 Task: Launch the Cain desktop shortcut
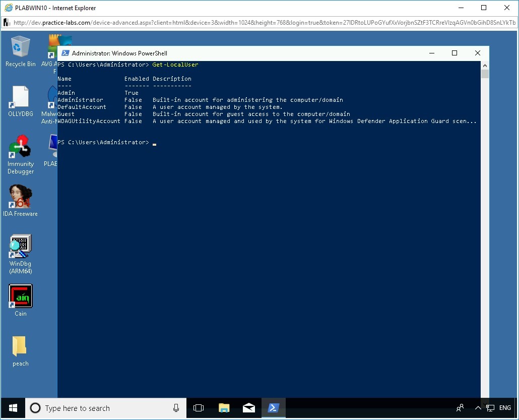[20, 299]
